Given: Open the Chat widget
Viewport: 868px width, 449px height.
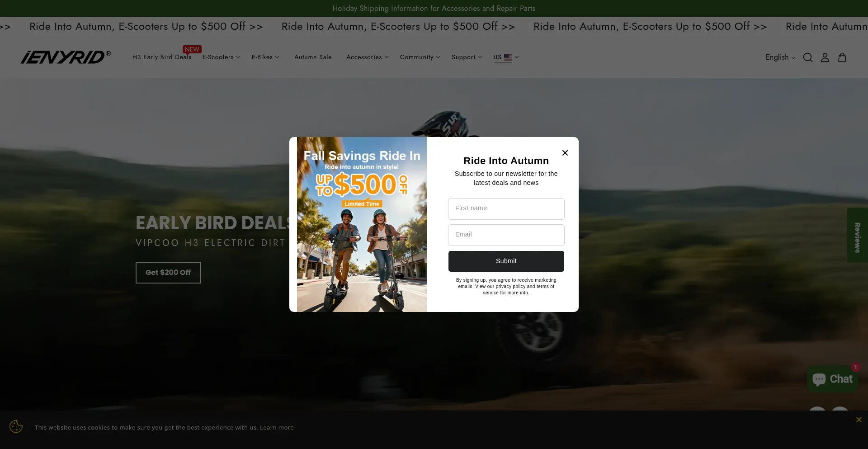Looking at the screenshot, I should (x=832, y=379).
